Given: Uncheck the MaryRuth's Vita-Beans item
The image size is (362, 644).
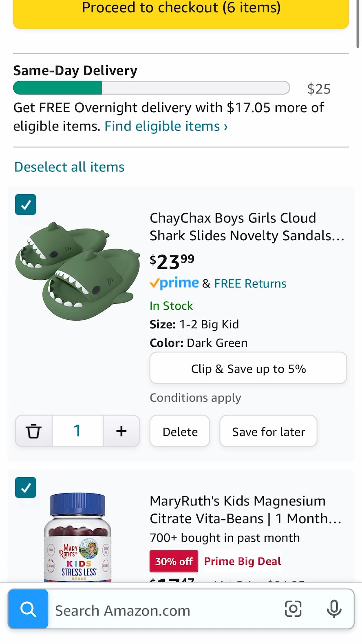Looking at the screenshot, I should [x=25, y=487].
